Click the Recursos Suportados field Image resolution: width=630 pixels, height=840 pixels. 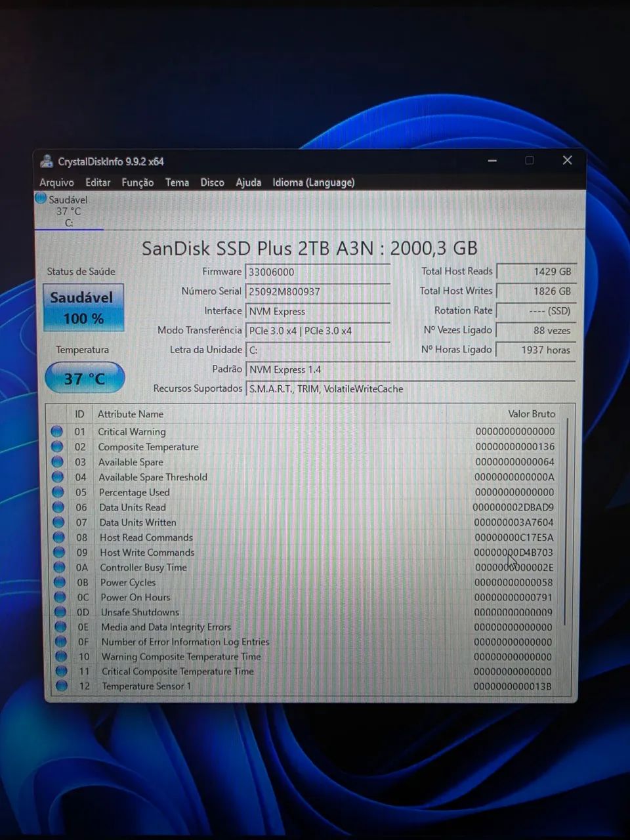[x=410, y=389]
